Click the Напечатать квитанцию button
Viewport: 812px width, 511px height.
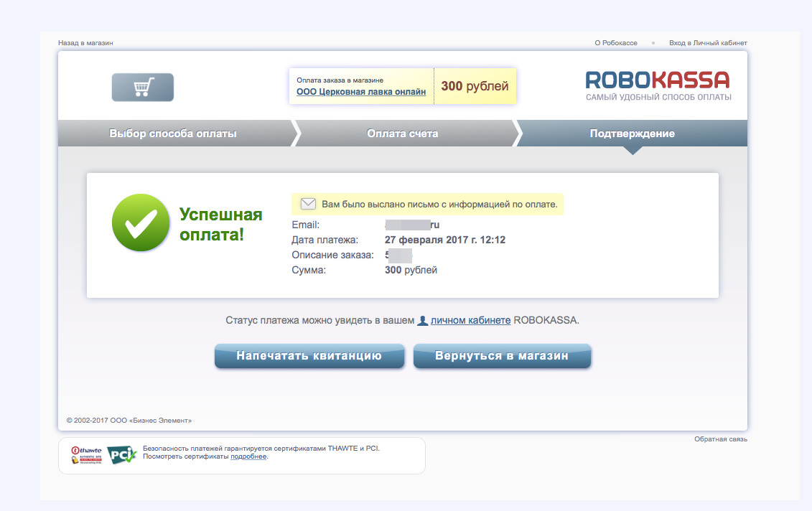[x=309, y=356]
